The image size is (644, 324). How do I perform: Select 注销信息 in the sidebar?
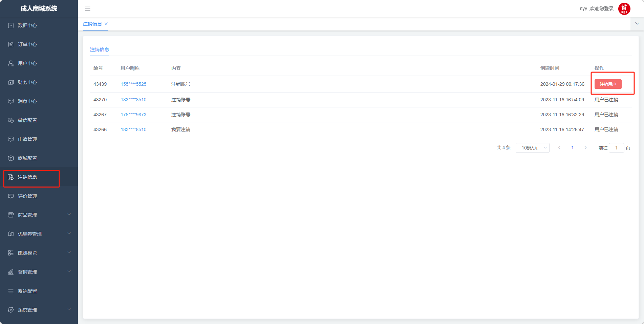[27, 177]
